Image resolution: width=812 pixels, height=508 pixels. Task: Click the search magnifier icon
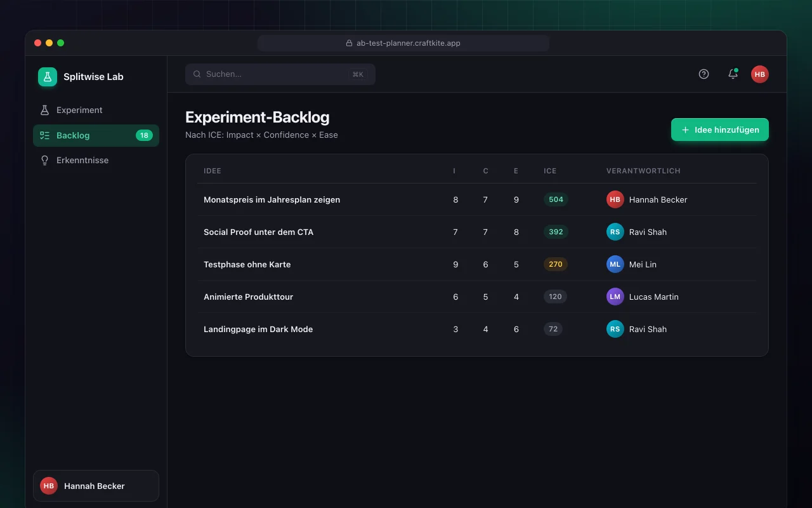tap(197, 74)
